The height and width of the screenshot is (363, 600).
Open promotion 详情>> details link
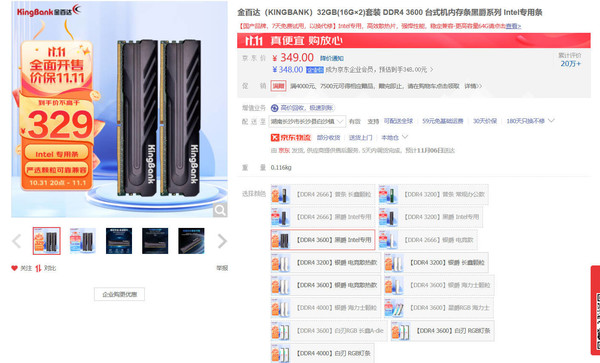[x=473, y=86]
